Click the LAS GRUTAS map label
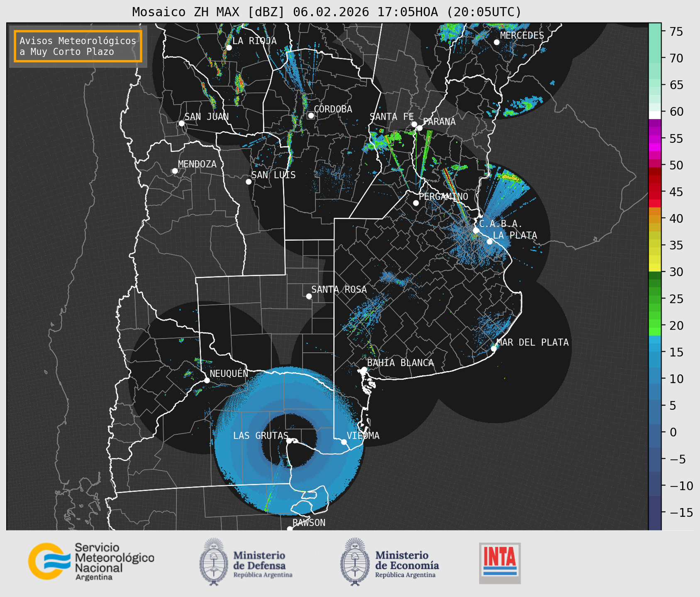Image resolution: width=700 pixels, height=597 pixels. (x=261, y=436)
